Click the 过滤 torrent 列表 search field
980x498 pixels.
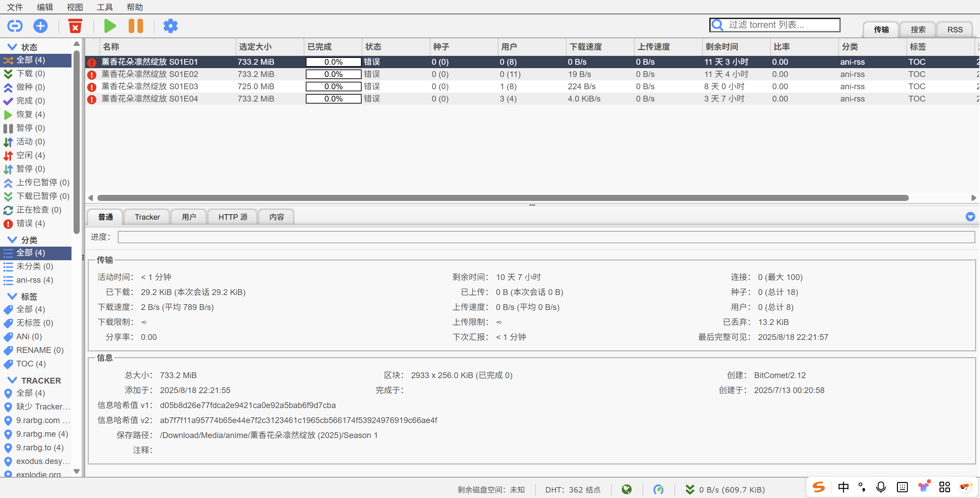click(775, 25)
